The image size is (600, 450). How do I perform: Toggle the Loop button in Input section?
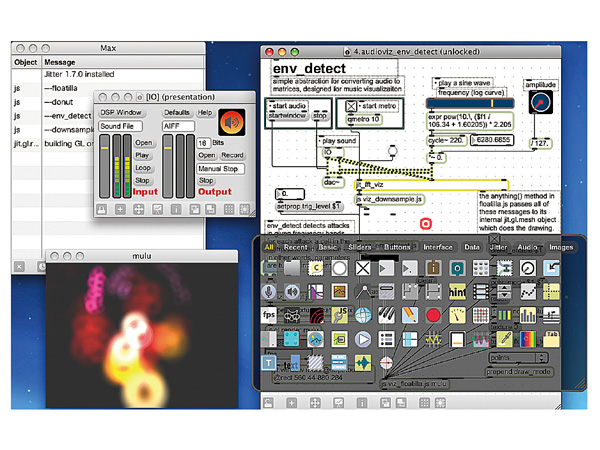point(143,168)
